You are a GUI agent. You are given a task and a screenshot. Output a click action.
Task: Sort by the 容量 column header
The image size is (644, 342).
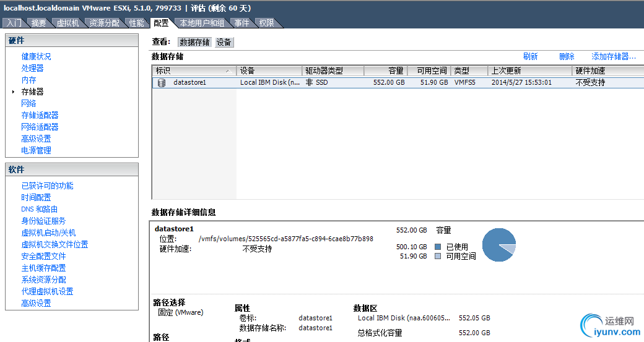(386, 71)
